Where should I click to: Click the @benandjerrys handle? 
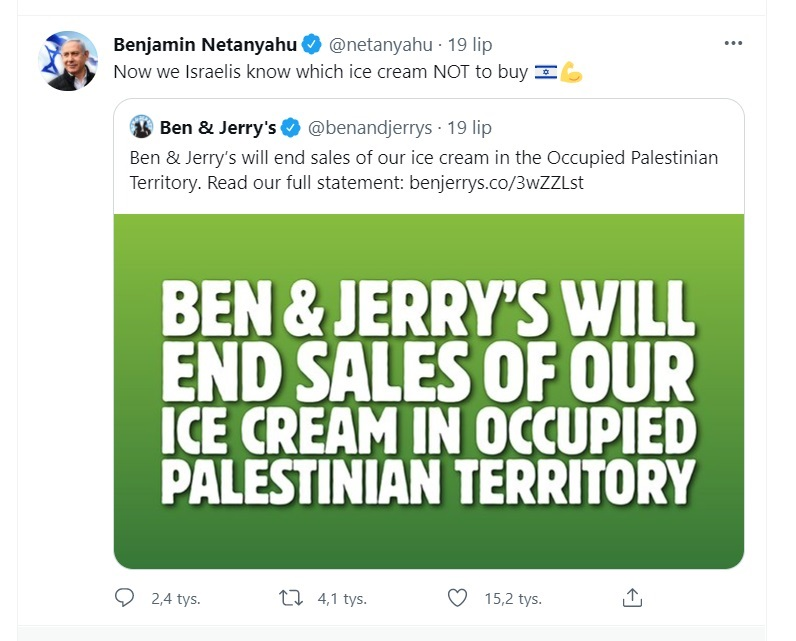coord(369,128)
